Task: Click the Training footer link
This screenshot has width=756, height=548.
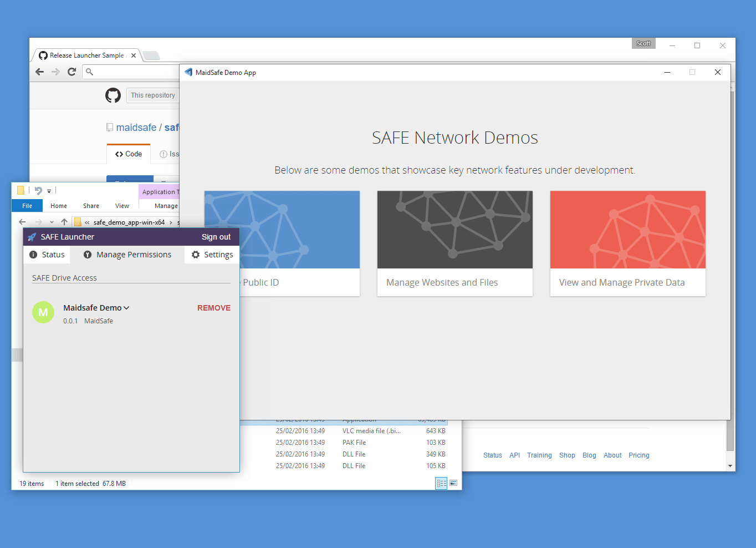Action: (x=539, y=455)
